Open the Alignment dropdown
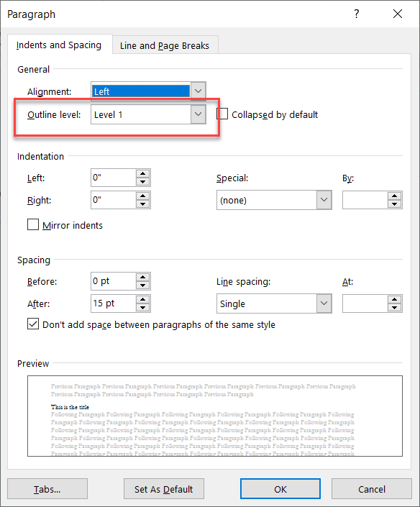Image resolution: width=420 pixels, height=507 pixels. [198, 91]
